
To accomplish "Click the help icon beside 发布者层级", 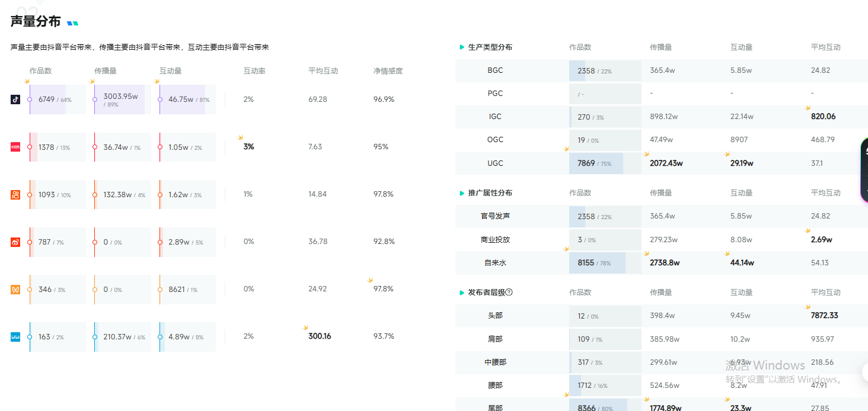I will tap(509, 292).
